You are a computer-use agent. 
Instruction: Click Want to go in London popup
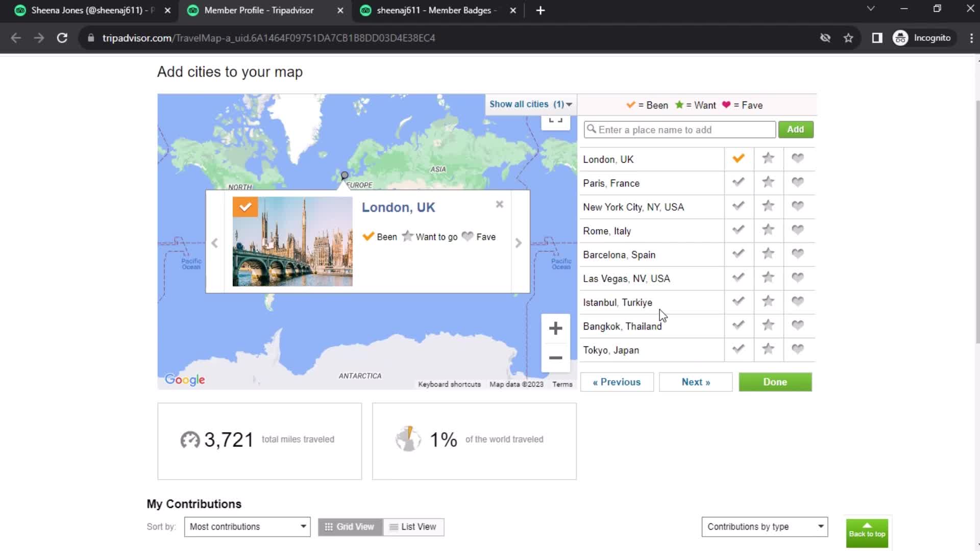click(x=430, y=237)
